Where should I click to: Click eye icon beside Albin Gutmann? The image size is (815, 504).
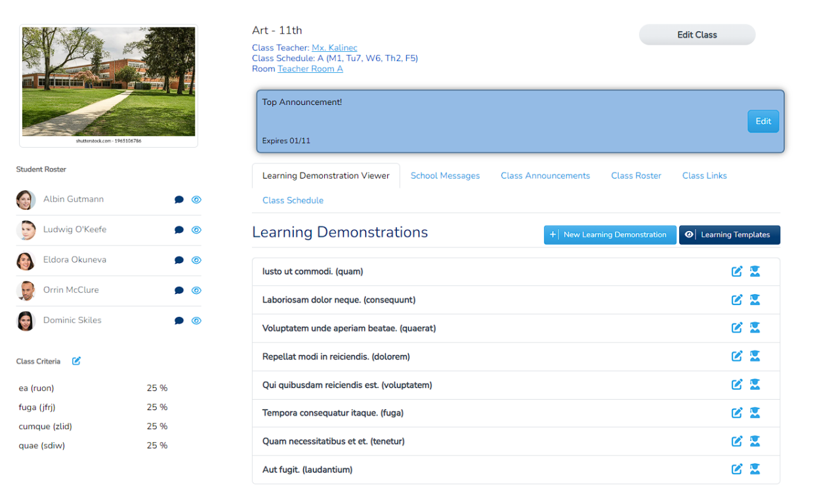[196, 200]
